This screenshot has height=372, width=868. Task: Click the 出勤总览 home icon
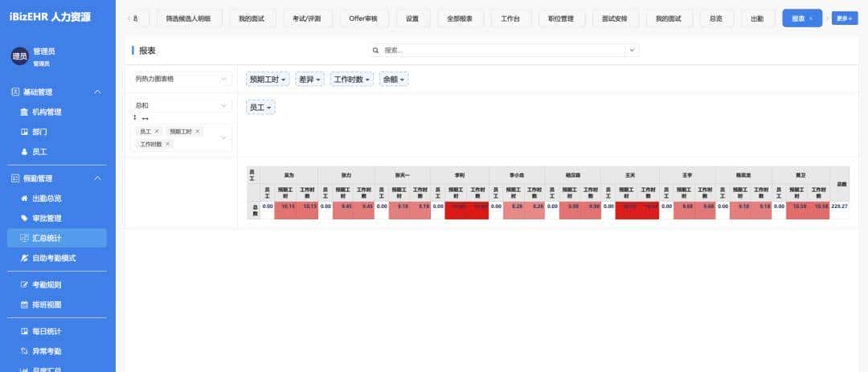click(24, 198)
